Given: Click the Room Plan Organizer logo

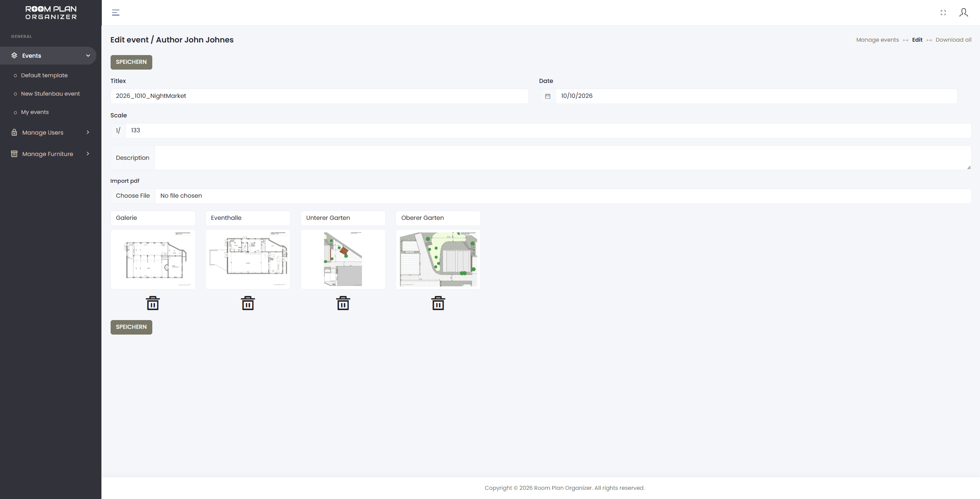Looking at the screenshot, I should (51, 13).
